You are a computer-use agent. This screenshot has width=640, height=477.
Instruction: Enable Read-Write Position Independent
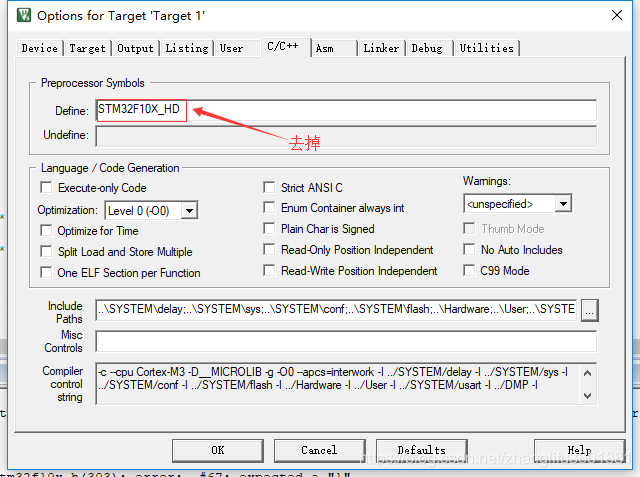pyautogui.click(x=269, y=270)
